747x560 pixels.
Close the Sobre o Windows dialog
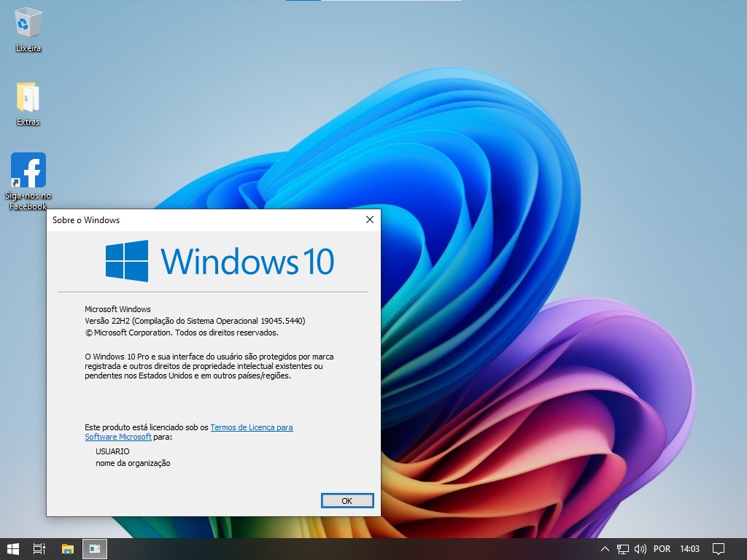tap(369, 219)
